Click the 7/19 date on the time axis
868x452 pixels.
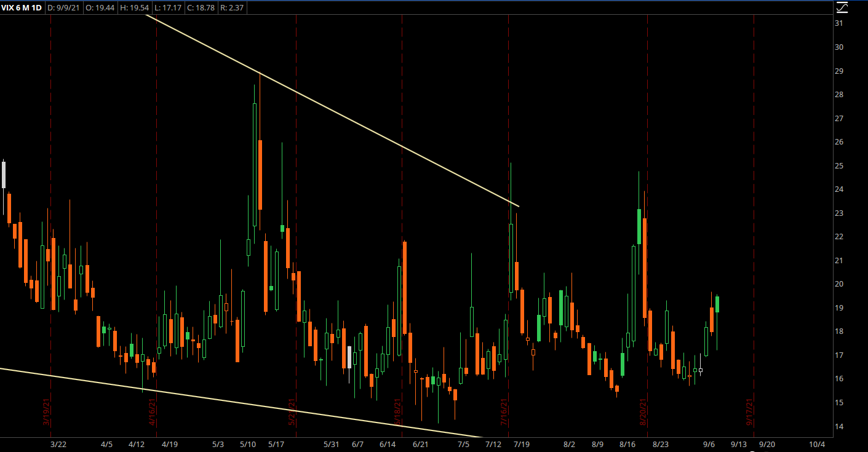(522, 444)
